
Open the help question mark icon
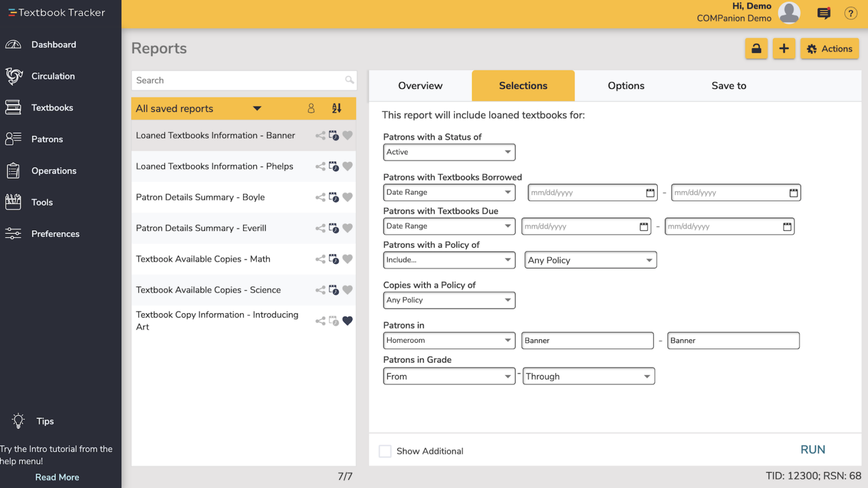click(850, 13)
